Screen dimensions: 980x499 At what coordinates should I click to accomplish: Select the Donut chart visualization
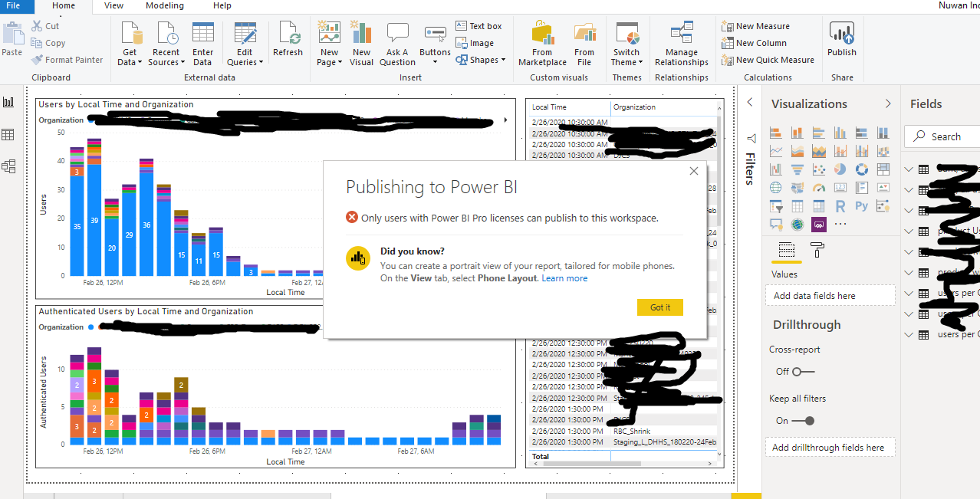[861, 169]
